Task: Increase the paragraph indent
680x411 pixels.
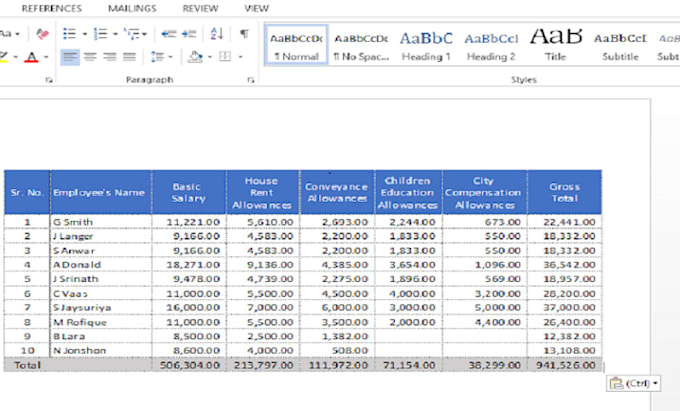Action: tap(189, 34)
